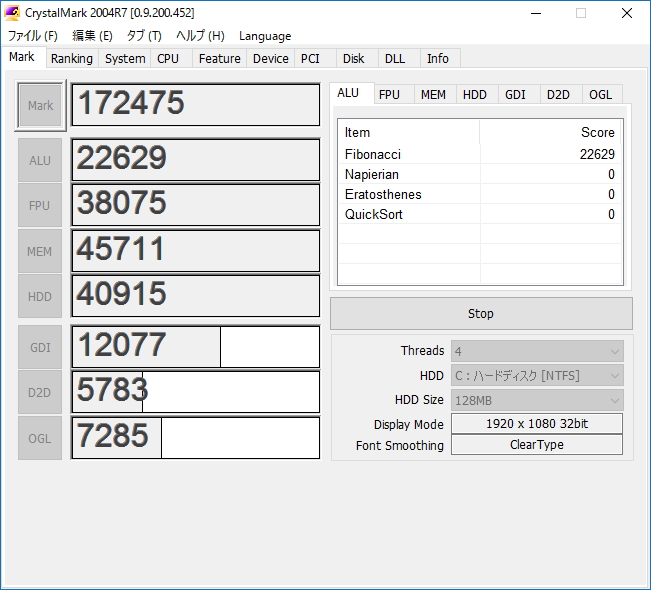
Task: Click the CrystalMark title bar app icon
Action: pos(12,13)
